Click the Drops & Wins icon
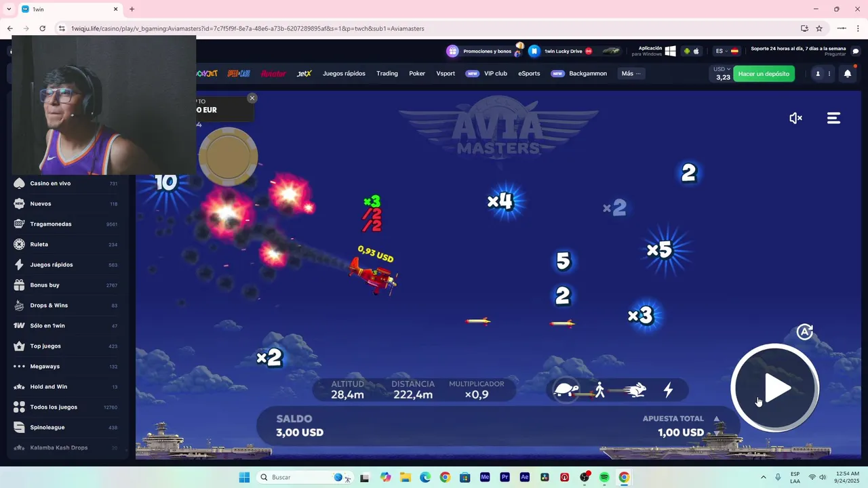868x488 pixels. point(19,305)
